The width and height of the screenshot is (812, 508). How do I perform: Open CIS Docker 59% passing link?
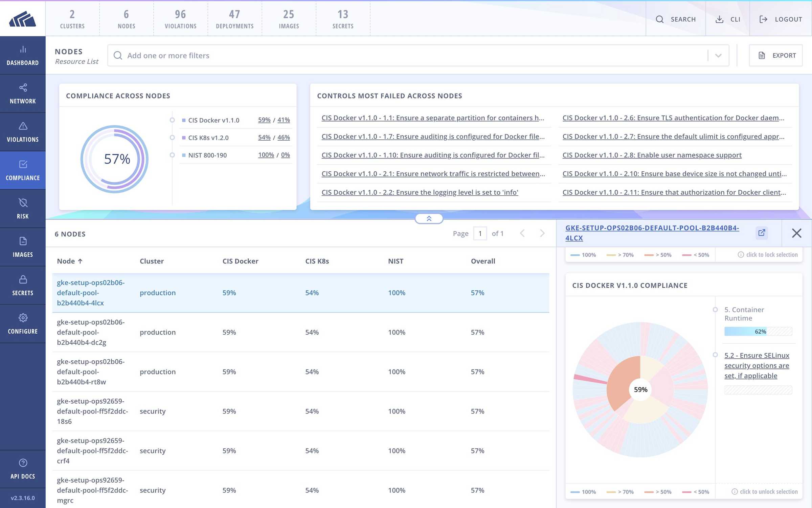264,120
